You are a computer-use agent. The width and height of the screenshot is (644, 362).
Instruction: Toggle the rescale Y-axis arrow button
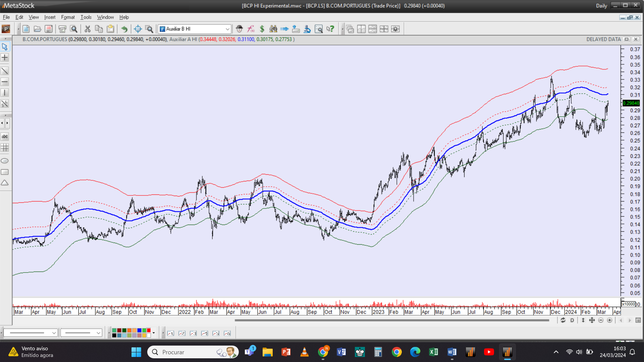583,320
